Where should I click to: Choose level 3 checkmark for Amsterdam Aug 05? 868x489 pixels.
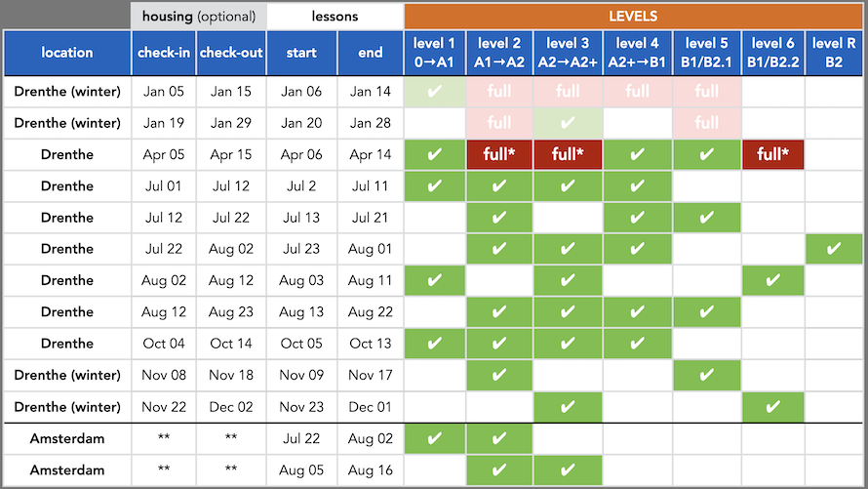tap(568, 470)
